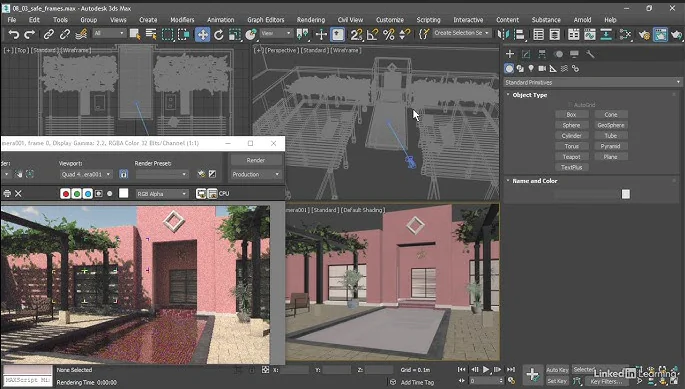685x389 pixels.
Task: Activate Bind to Space Warp tool
Action: pos(81,34)
